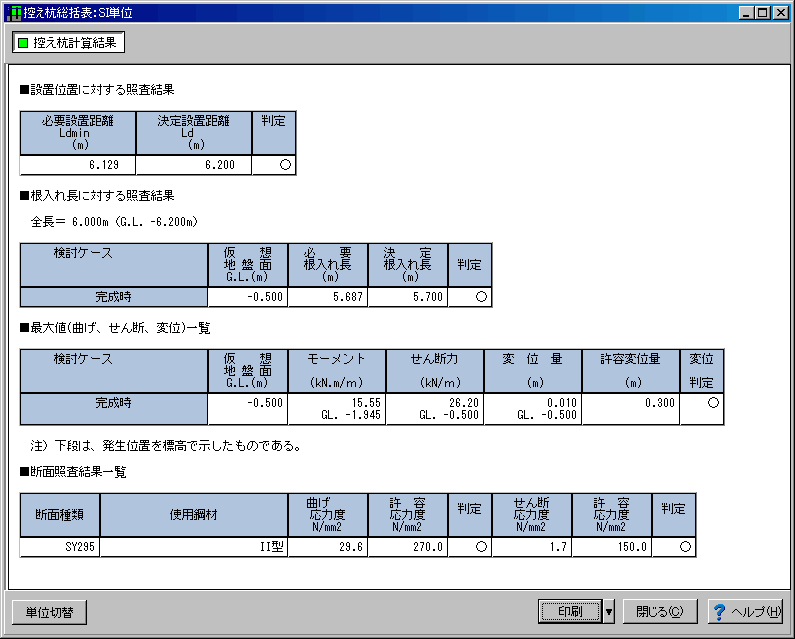Click the II型 cell under 使用鋼材

pos(194,547)
